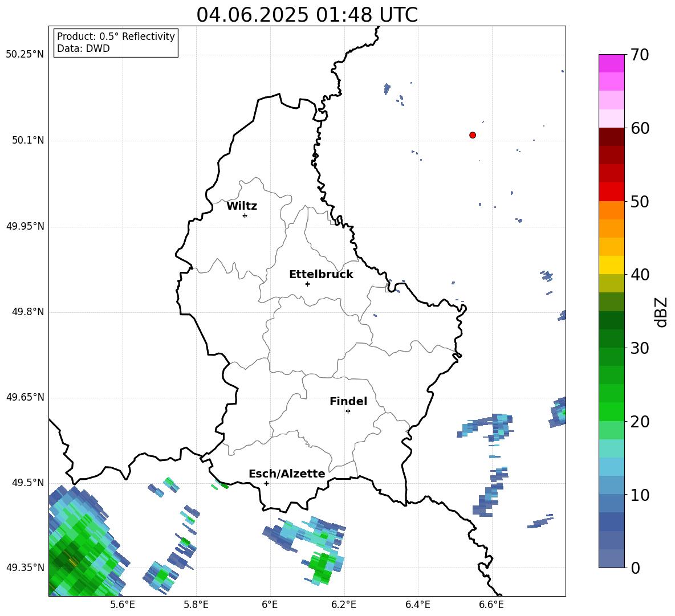Click the 70 tick on colorbar

point(640,55)
